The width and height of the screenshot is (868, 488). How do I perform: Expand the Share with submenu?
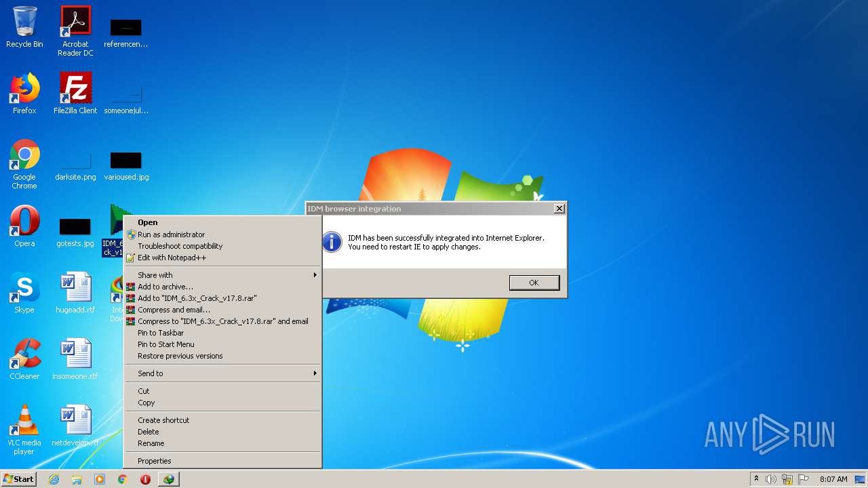pyautogui.click(x=222, y=275)
